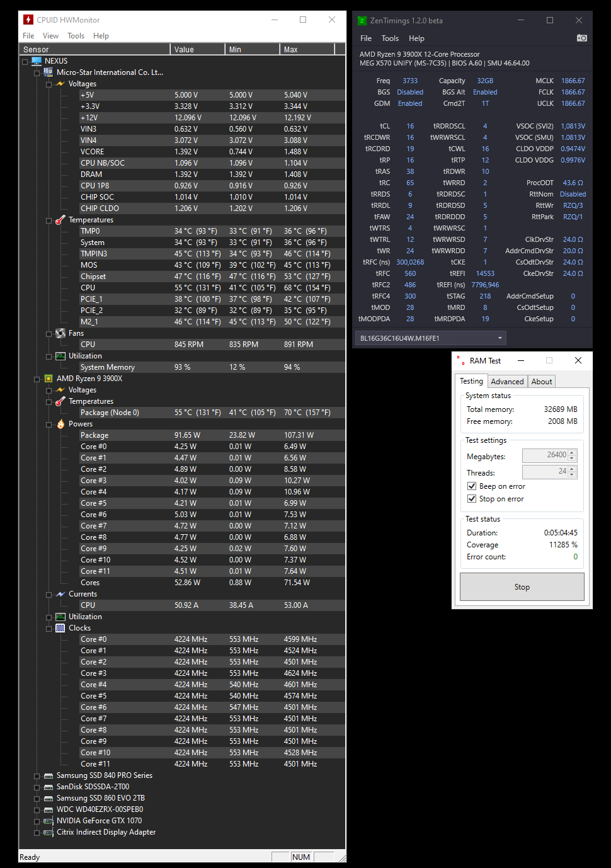Collapse the Micro-Star International tree node
Viewport: 611px width, 868px height.
pos(36,72)
